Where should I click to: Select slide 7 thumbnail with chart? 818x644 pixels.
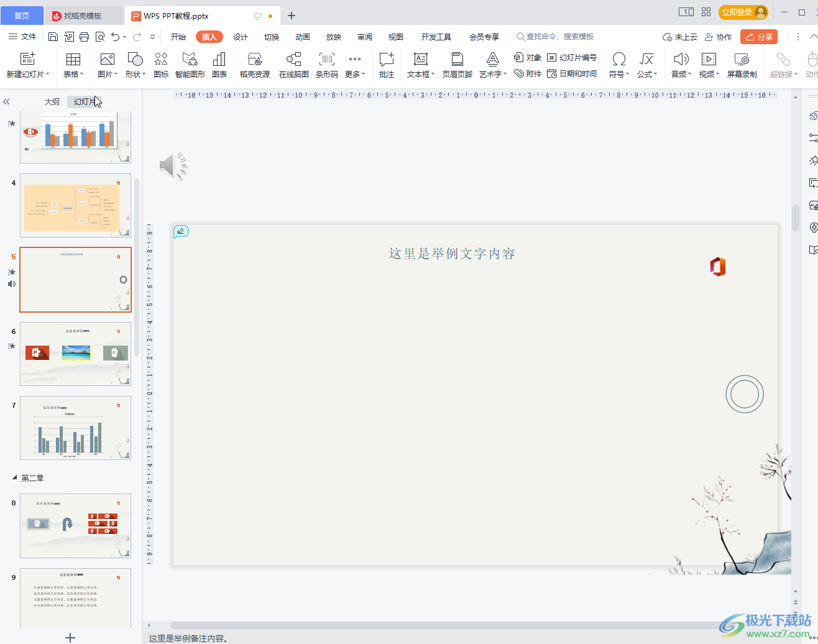[x=75, y=428]
